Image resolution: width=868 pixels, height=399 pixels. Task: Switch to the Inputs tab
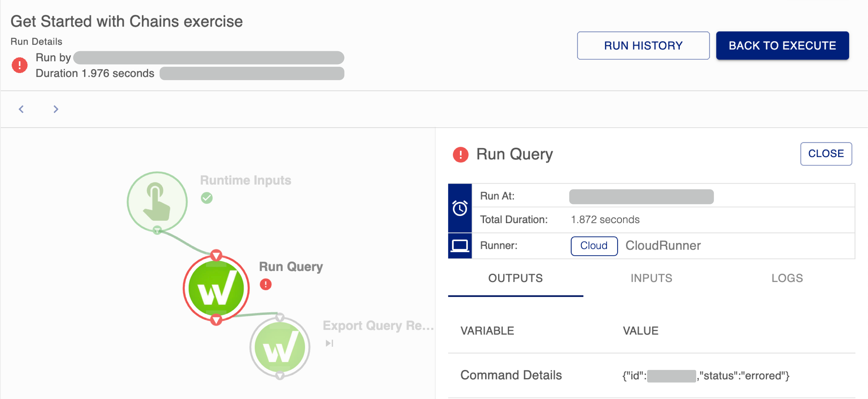pyautogui.click(x=651, y=278)
